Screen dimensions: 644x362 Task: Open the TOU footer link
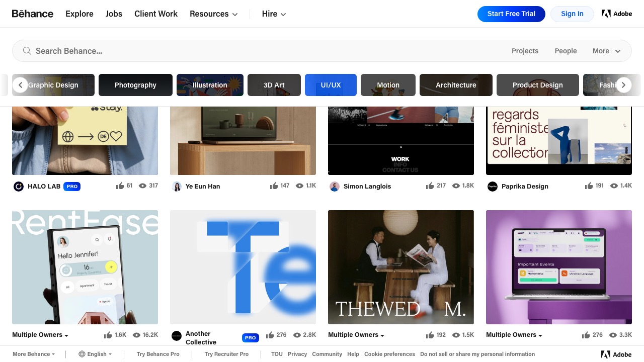coord(277,354)
